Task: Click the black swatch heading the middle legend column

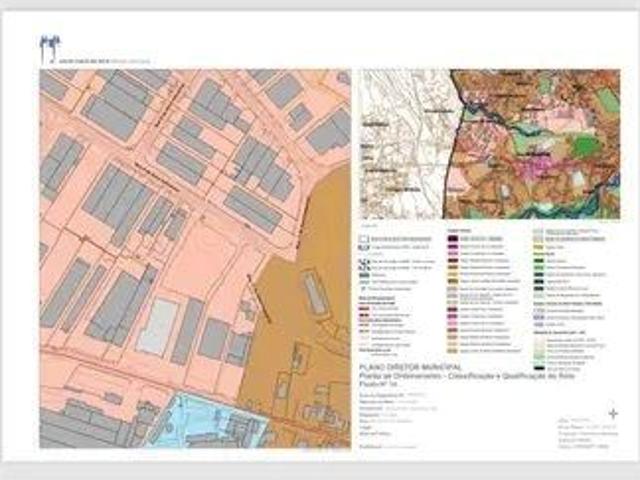Action: coord(451,241)
